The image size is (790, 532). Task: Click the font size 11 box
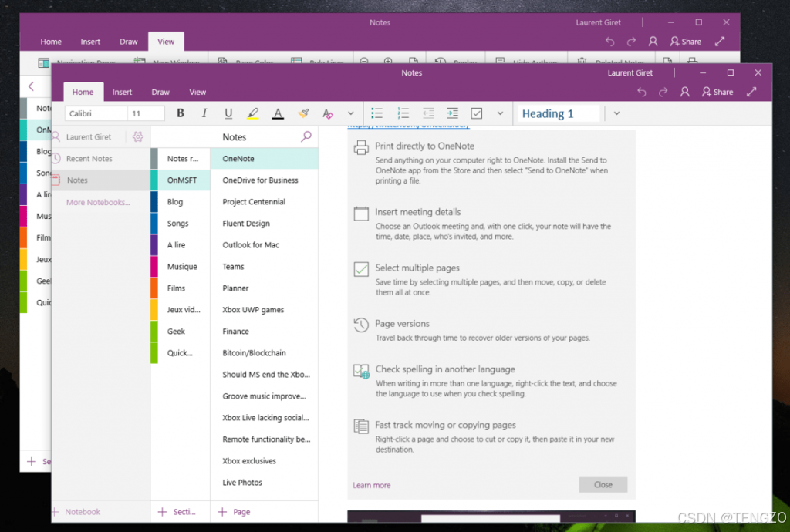[146, 114]
